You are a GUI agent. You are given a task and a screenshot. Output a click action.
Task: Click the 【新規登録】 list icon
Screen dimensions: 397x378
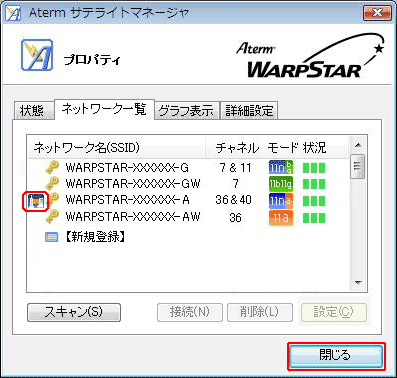[x=51, y=237]
